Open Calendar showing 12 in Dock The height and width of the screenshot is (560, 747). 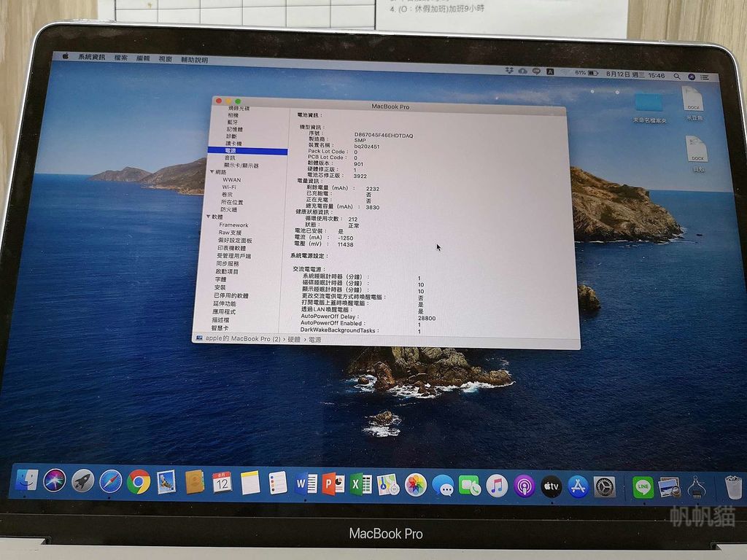pyautogui.click(x=222, y=483)
